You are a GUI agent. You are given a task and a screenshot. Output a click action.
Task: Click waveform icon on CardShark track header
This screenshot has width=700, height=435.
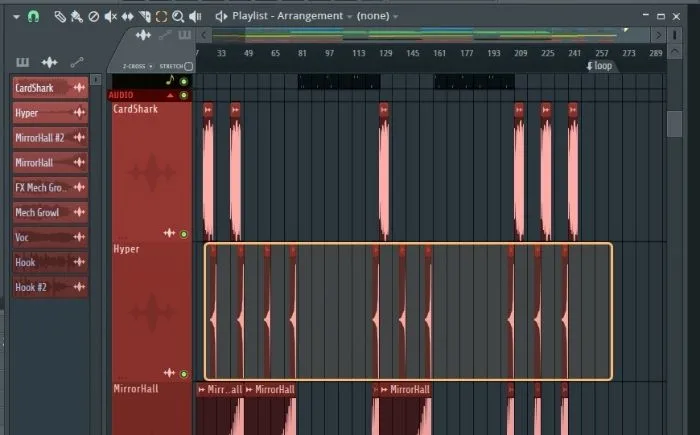tap(169, 233)
